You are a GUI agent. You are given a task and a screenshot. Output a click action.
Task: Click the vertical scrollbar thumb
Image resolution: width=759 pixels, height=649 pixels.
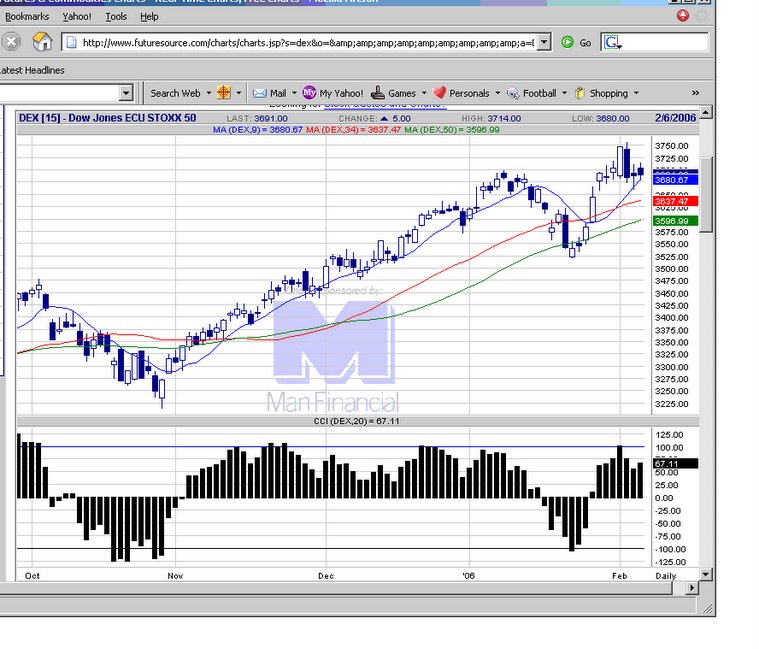pyautogui.click(x=706, y=195)
